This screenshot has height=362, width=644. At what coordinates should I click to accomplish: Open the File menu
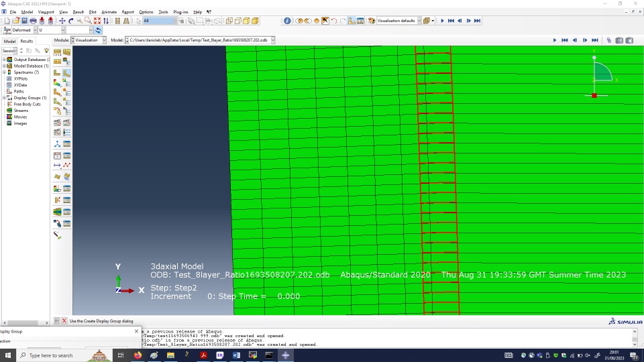coord(13,12)
